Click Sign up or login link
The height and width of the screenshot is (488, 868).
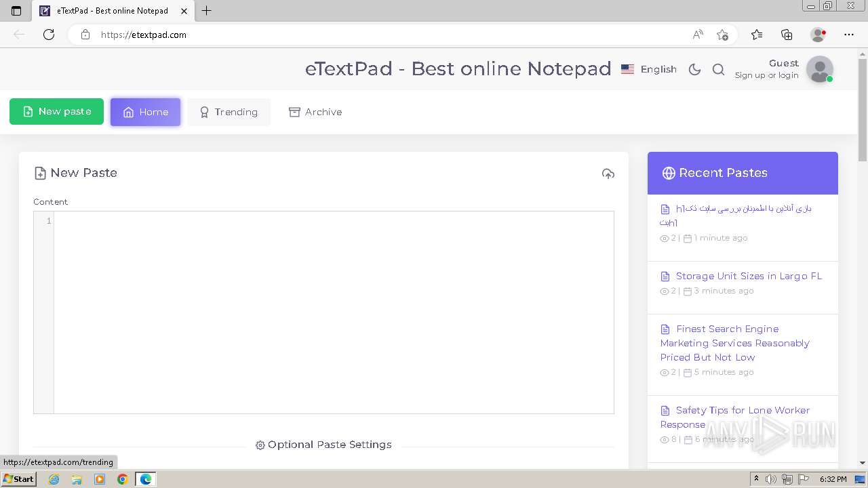(766, 75)
